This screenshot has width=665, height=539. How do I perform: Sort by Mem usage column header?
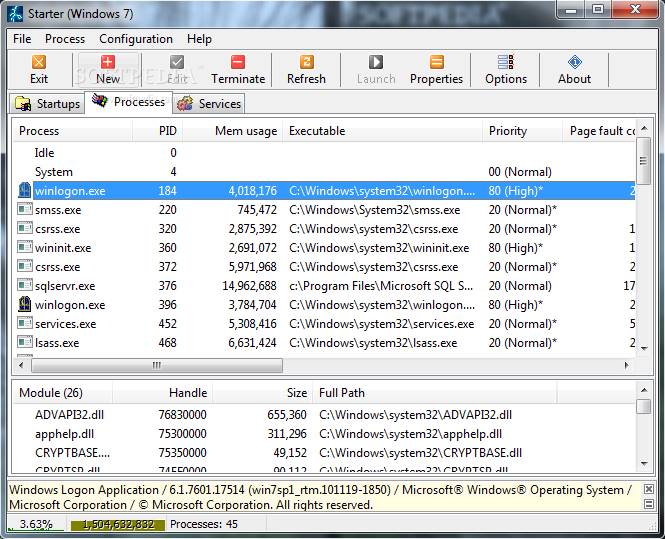click(x=232, y=131)
